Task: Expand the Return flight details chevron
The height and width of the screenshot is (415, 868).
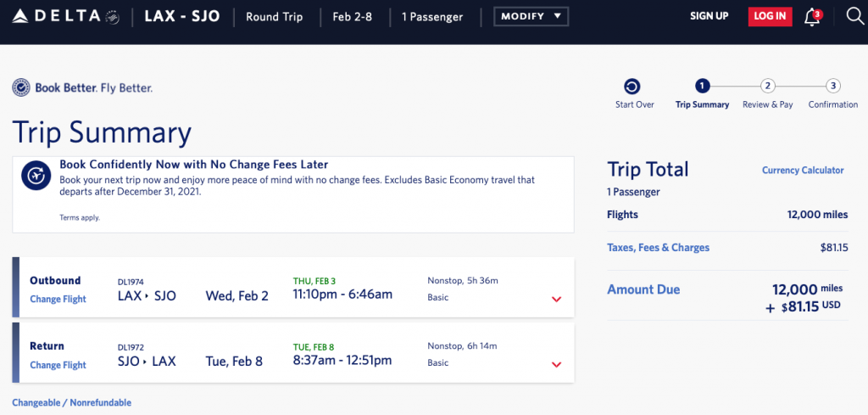Action: 557,365
